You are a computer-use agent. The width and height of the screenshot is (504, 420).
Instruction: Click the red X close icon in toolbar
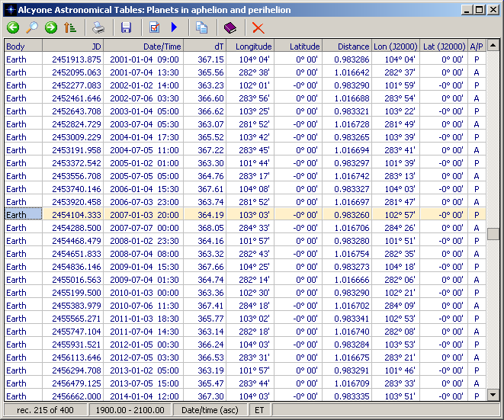pyautogui.click(x=258, y=28)
